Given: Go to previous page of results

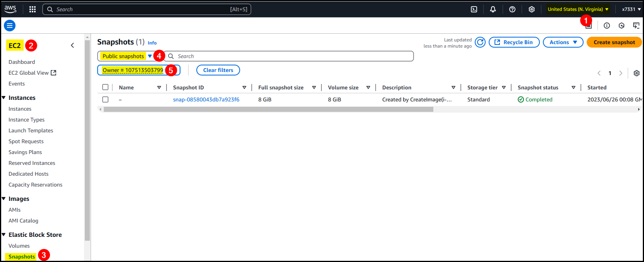Looking at the screenshot, I should click(599, 73).
